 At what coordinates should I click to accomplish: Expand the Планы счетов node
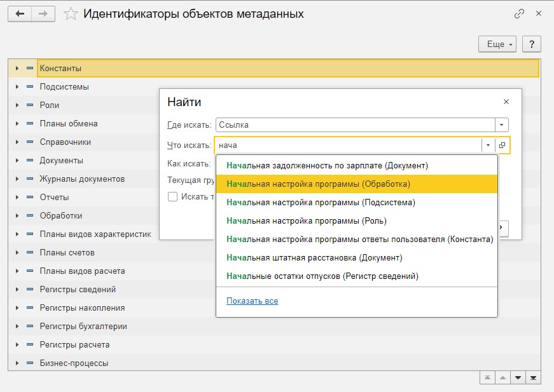pyautogui.click(x=17, y=252)
